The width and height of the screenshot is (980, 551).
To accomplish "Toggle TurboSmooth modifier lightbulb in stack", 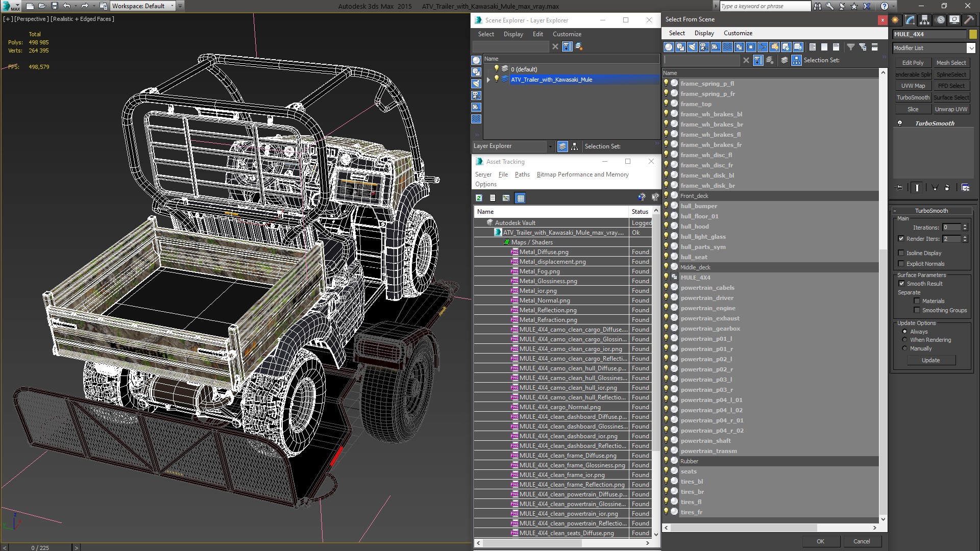I will 900,123.
